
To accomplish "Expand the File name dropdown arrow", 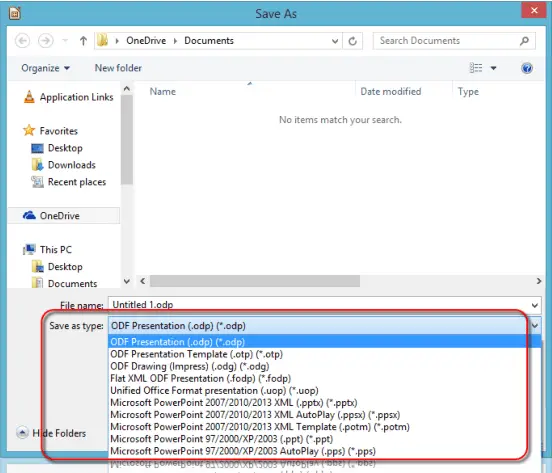I will [x=535, y=305].
